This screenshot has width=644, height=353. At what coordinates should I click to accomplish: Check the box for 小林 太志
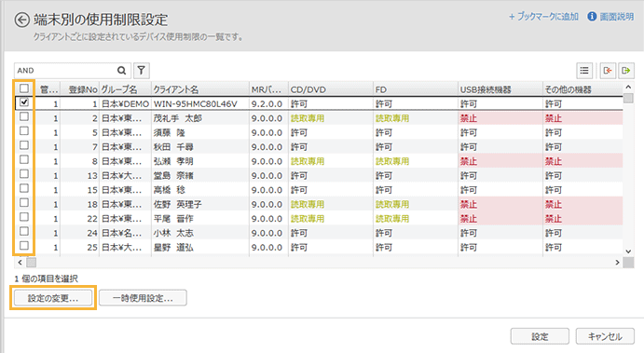click(x=24, y=232)
